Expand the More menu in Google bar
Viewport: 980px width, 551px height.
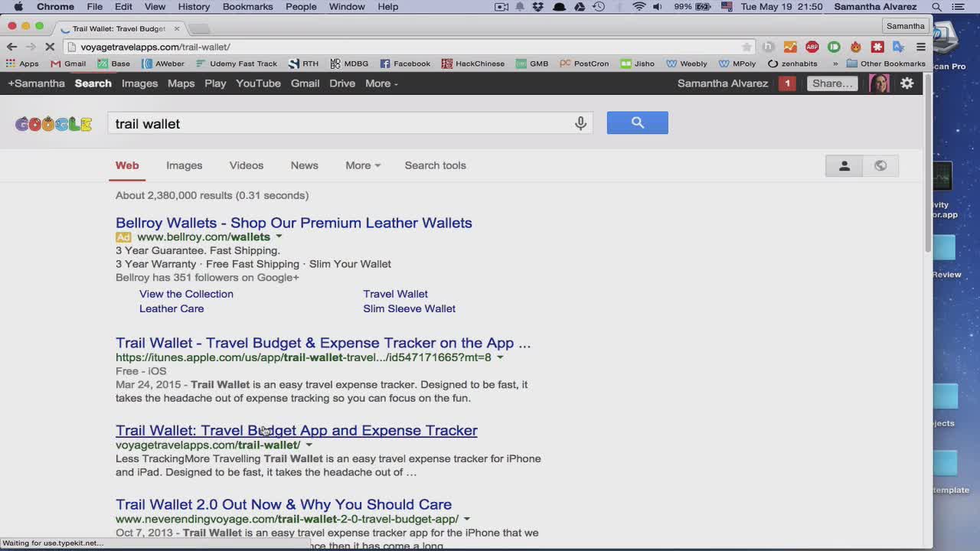pos(381,83)
